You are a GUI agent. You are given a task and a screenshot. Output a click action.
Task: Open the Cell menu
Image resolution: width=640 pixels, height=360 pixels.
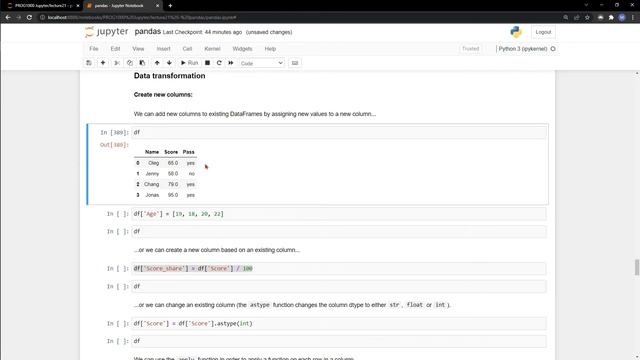pos(187,49)
